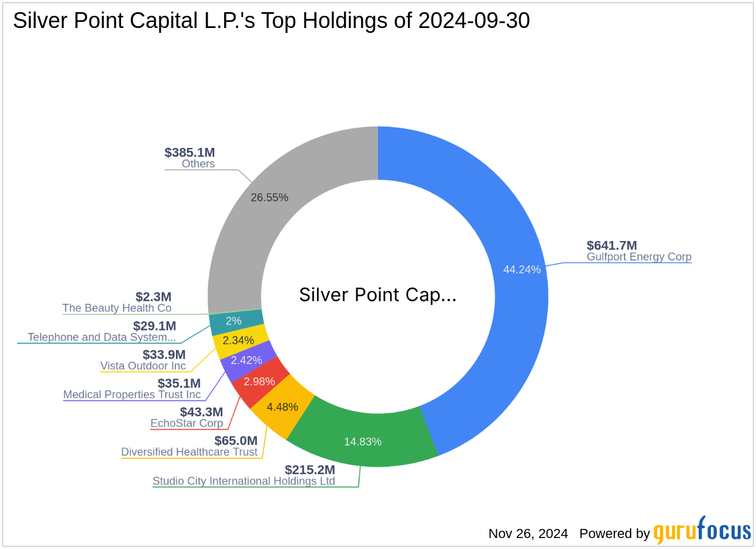Select the Telephone and Data System label
The height and width of the screenshot is (549, 756).
point(102,337)
